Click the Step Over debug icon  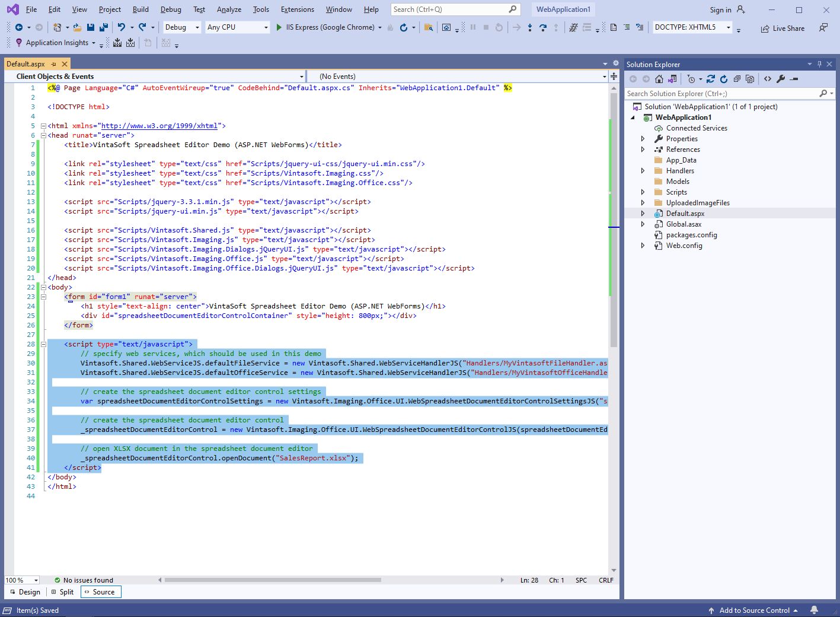pyautogui.click(x=543, y=27)
